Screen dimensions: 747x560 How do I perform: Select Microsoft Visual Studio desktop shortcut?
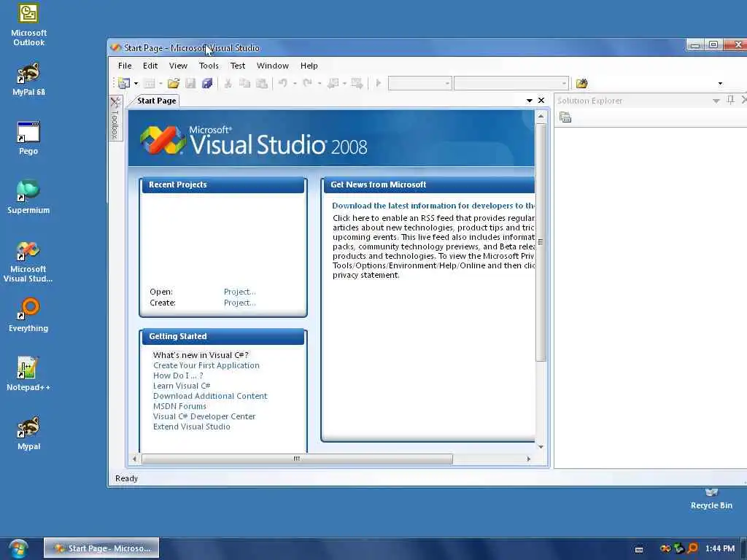pyautogui.click(x=28, y=261)
